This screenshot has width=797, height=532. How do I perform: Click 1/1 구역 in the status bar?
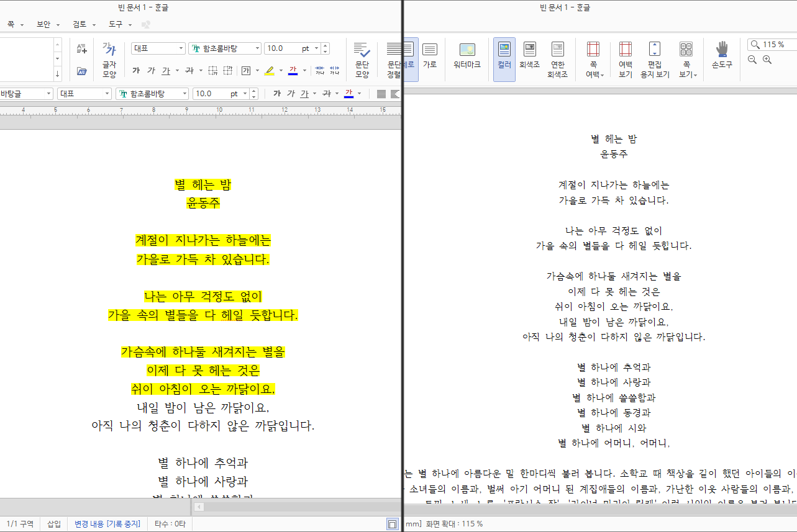coord(20,525)
